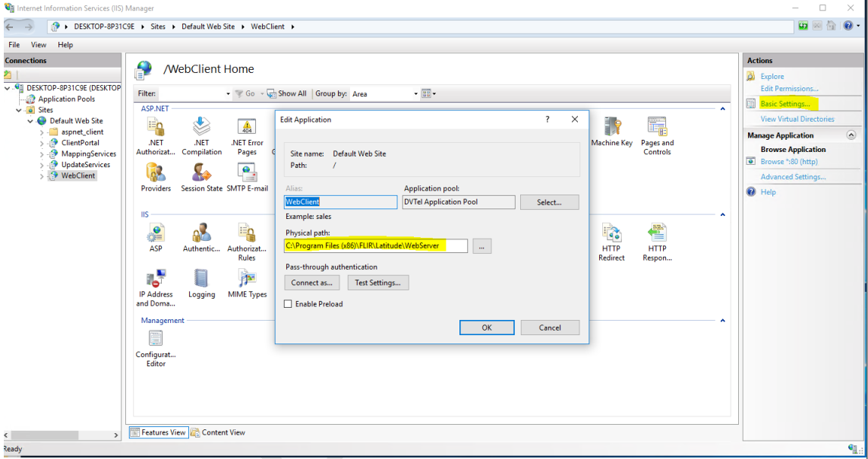
Task: Collapse the Manage Application section
Action: 851,135
